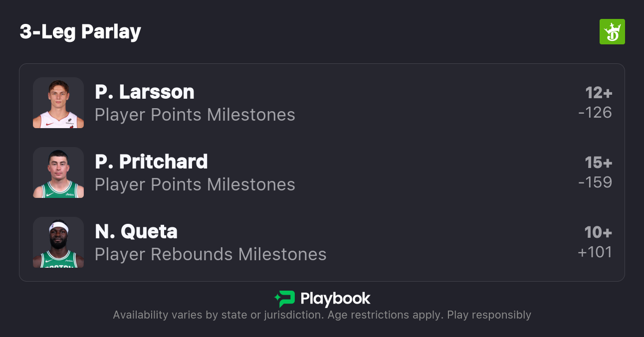Open N. Queta's player headshot
Screen dimensions: 644x337
point(58,242)
